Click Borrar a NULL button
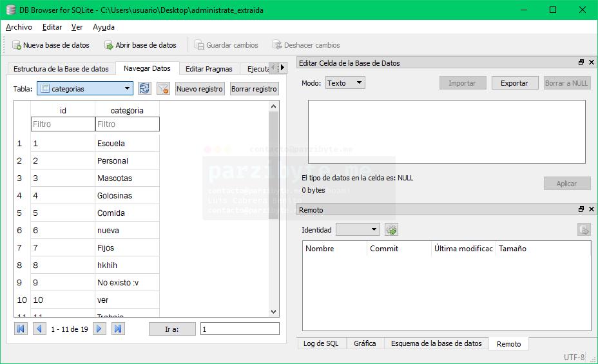This screenshot has width=598, height=364. point(566,83)
